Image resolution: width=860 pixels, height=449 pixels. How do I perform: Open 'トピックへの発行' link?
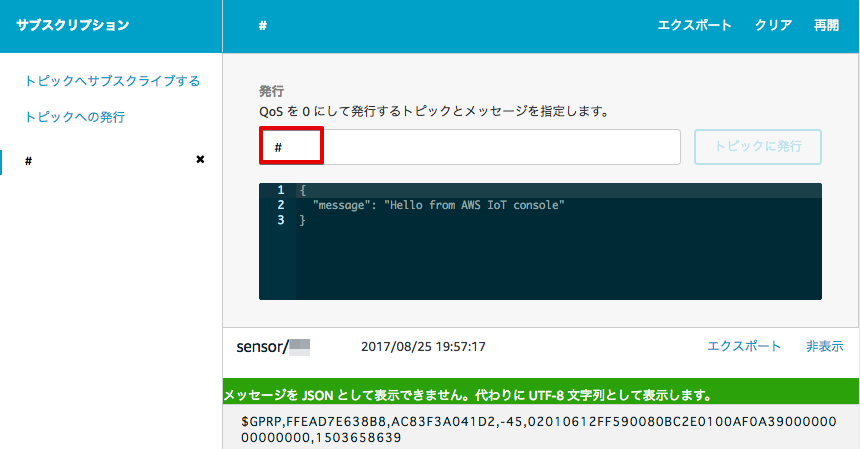75,117
